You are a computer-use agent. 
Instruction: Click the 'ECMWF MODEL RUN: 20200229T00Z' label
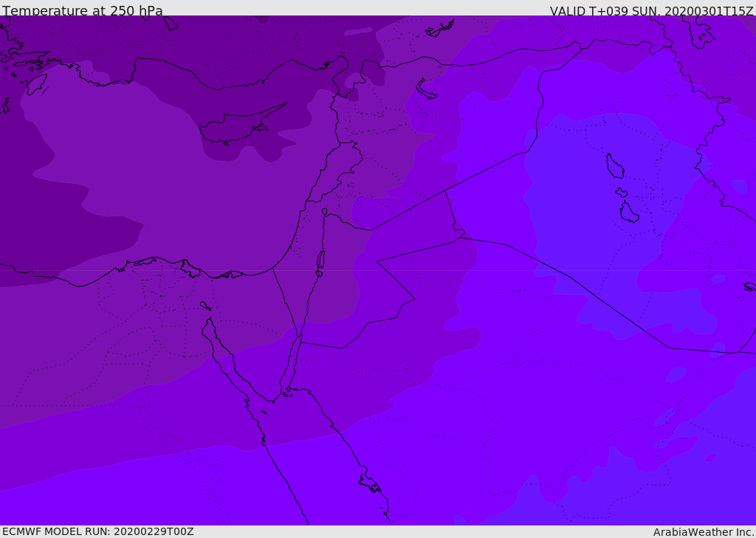(98, 531)
